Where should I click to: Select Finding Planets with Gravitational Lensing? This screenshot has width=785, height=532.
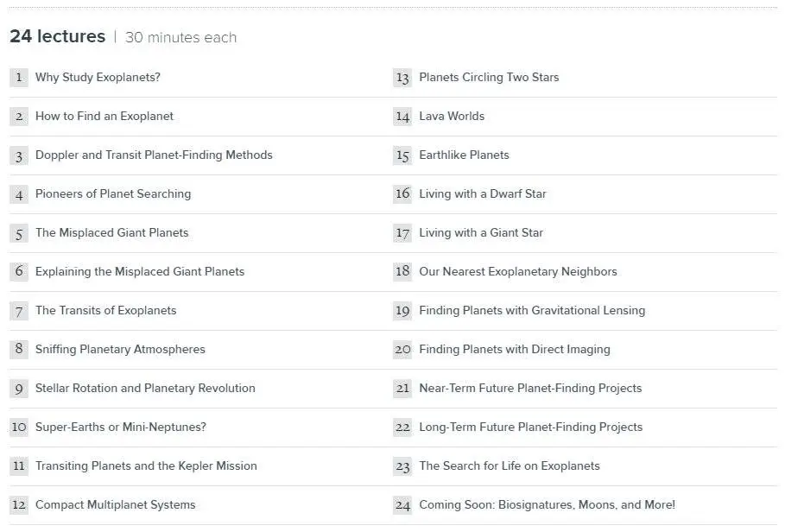(x=532, y=310)
